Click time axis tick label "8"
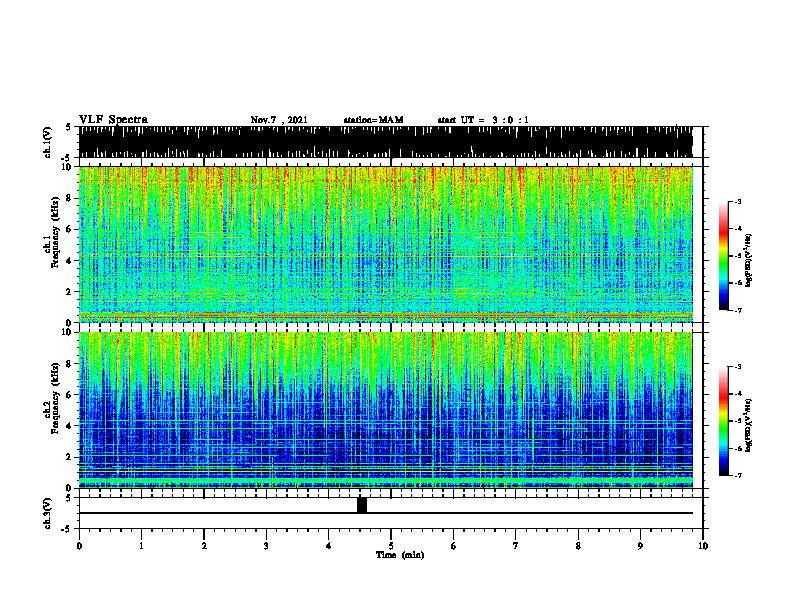The width and height of the screenshot is (792, 612). pyautogui.click(x=578, y=546)
